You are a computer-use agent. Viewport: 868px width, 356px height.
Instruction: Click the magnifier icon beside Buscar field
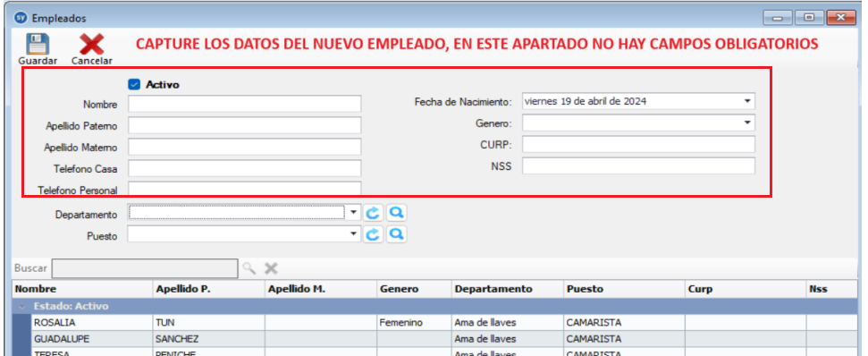249,269
